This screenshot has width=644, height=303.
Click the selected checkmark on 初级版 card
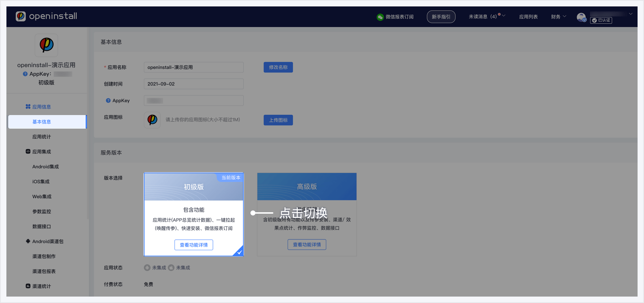[x=239, y=252]
